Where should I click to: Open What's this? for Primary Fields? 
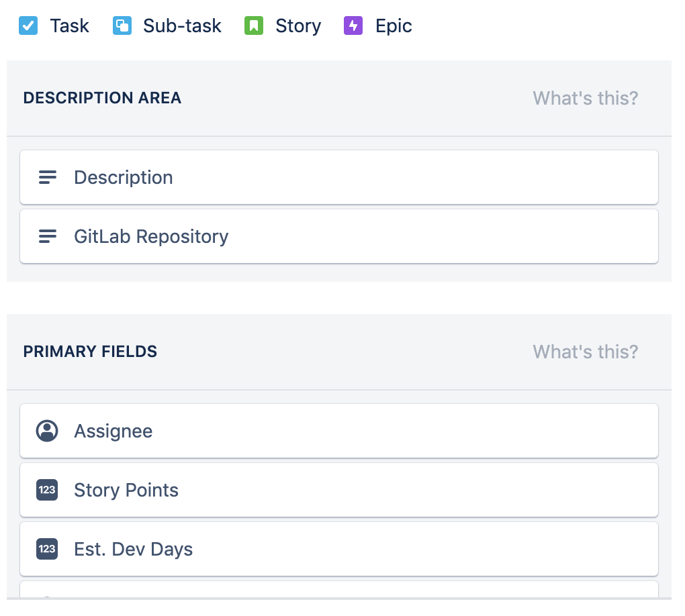coord(586,352)
